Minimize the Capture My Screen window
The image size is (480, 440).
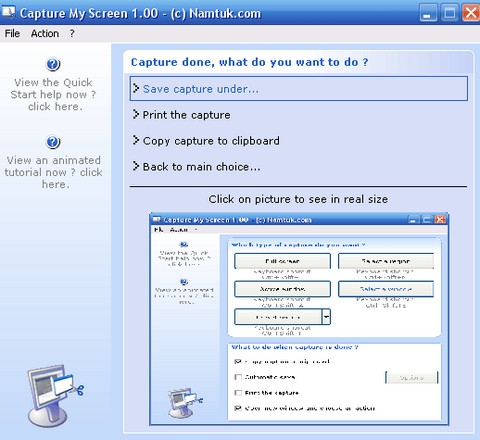[428, 13]
